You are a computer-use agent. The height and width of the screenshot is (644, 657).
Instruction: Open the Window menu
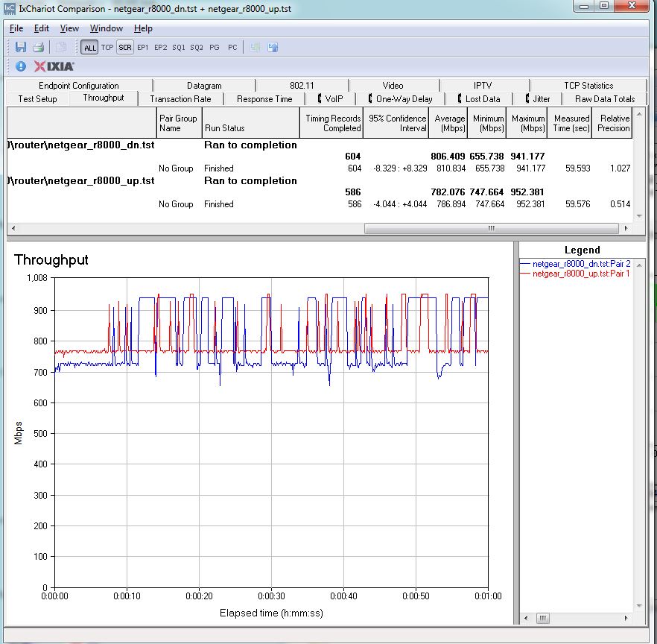tap(107, 28)
